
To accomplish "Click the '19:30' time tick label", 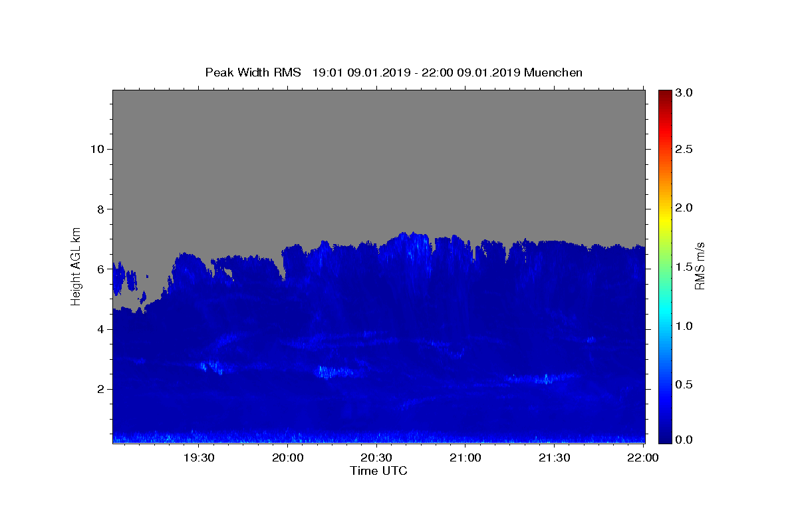I will pyautogui.click(x=199, y=458).
